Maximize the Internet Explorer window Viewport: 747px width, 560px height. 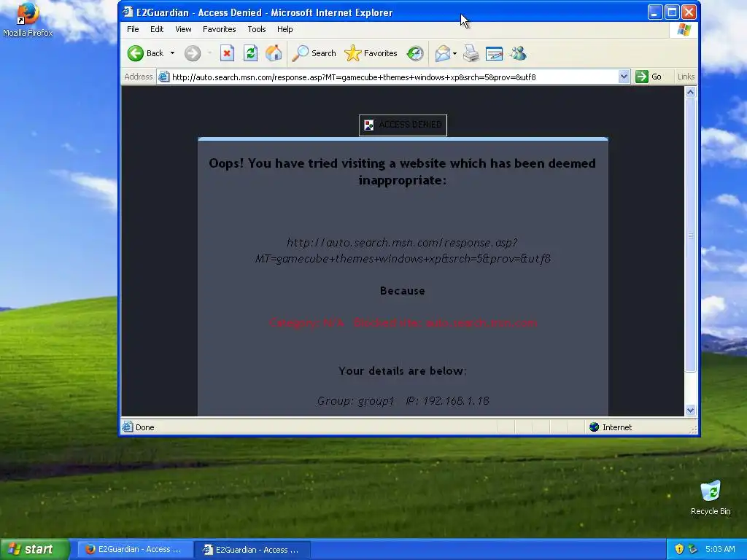tap(672, 12)
